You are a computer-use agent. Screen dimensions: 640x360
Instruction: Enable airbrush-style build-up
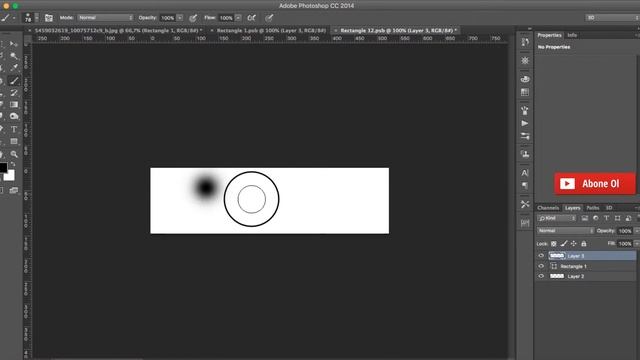click(251, 18)
